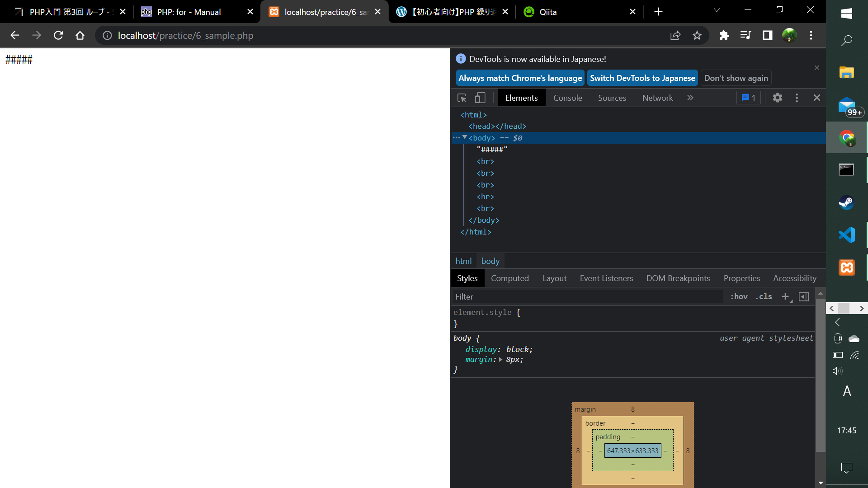Open the Console panel
This screenshot has width=868, height=488.
(567, 98)
